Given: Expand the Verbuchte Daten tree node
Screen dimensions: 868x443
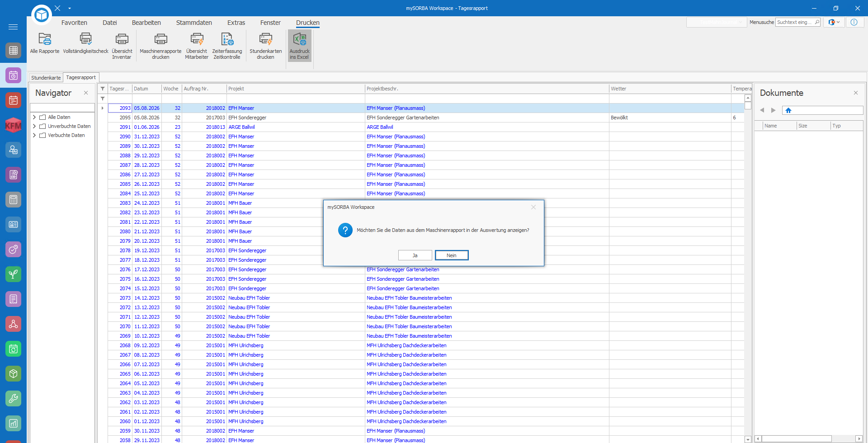Looking at the screenshot, I should 34,135.
